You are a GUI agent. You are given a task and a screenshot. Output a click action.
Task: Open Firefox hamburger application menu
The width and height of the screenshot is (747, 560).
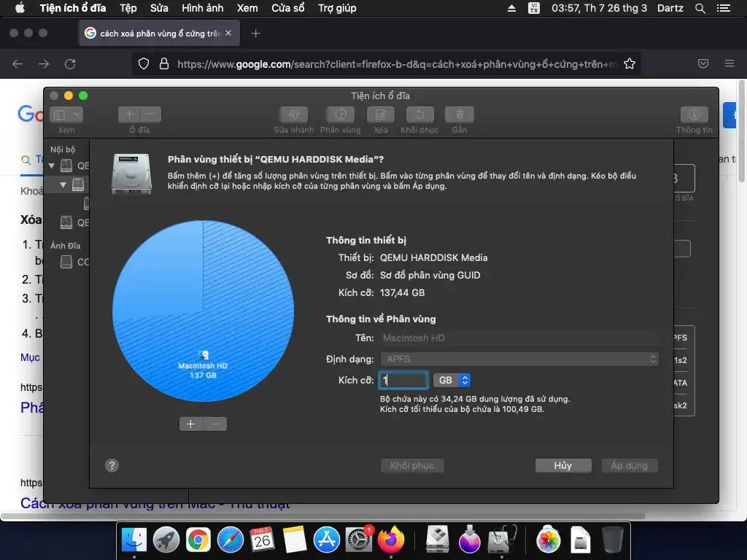coord(729,63)
